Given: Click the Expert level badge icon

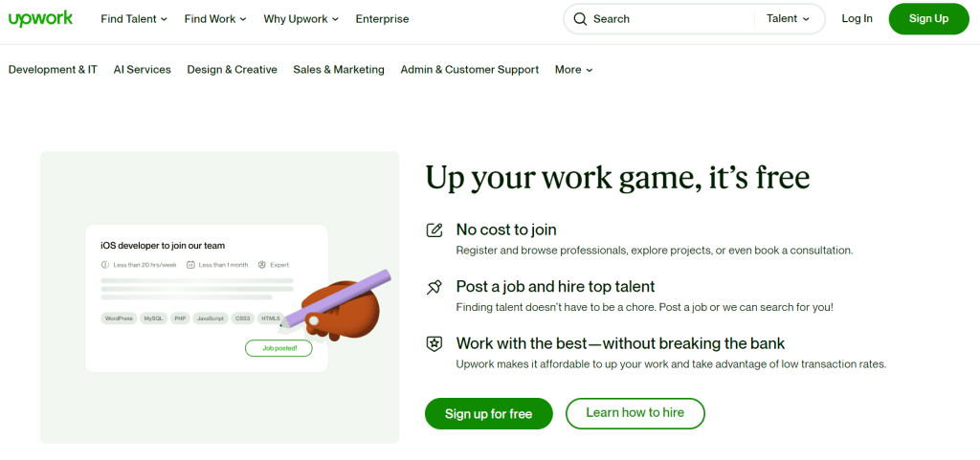Looking at the screenshot, I should pyautogui.click(x=262, y=265).
